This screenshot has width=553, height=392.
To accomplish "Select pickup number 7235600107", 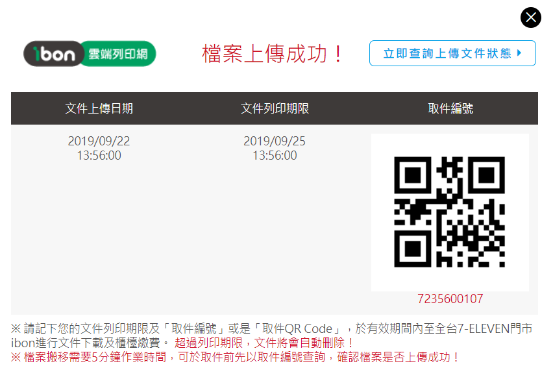I will point(450,299).
